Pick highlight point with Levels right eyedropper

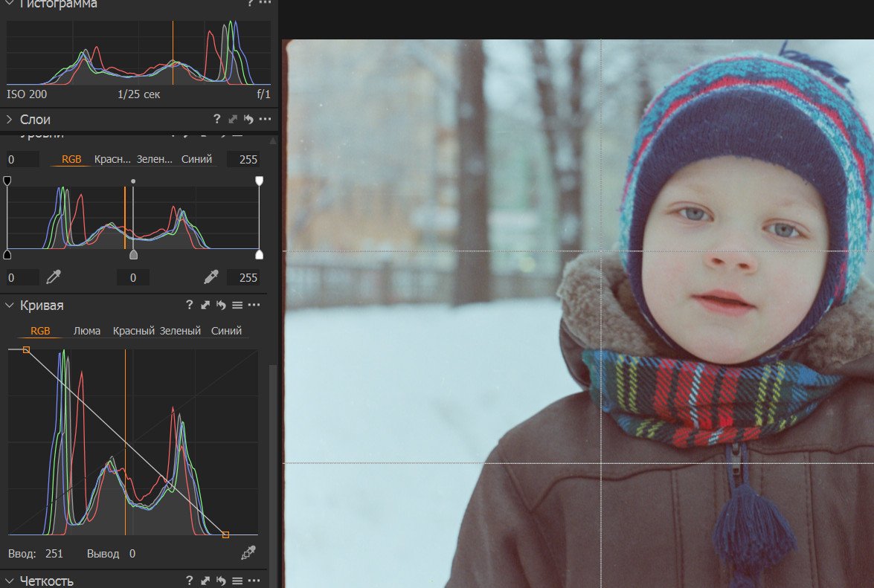(211, 277)
